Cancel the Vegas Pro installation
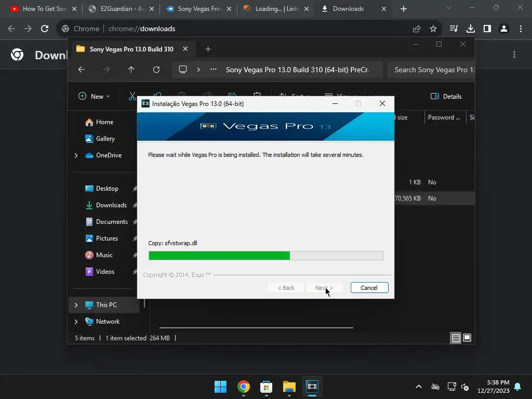 [x=369, y=288]
